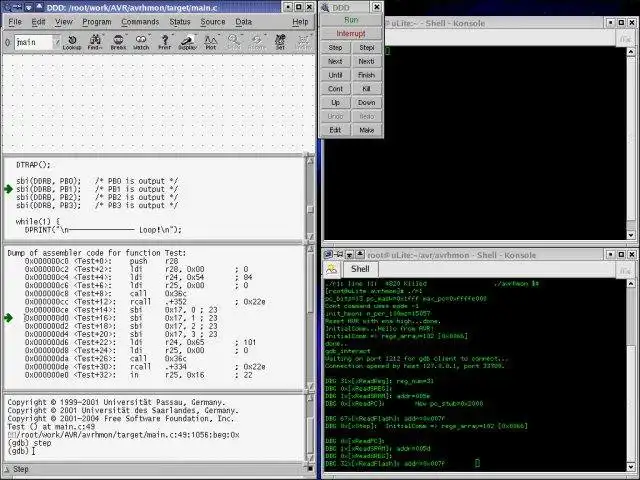
Task: Click the Lookup toolbar icon
Action: pos(72,42)
